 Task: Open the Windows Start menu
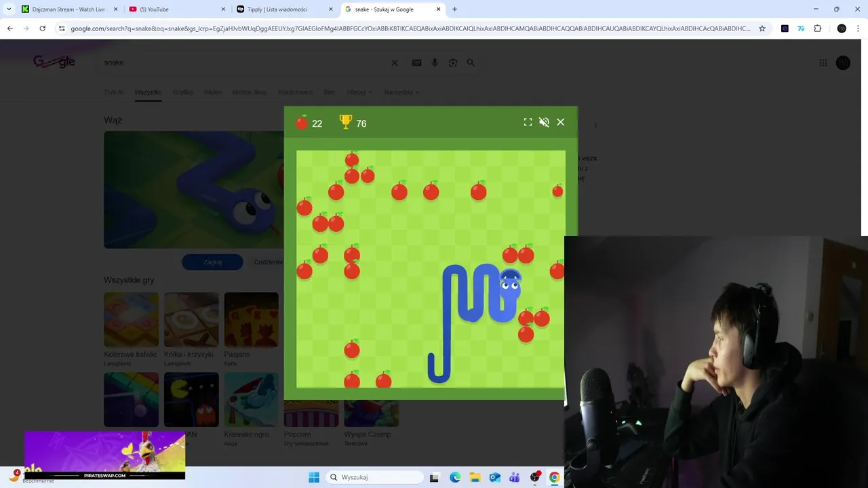click(x=314, y=477)
